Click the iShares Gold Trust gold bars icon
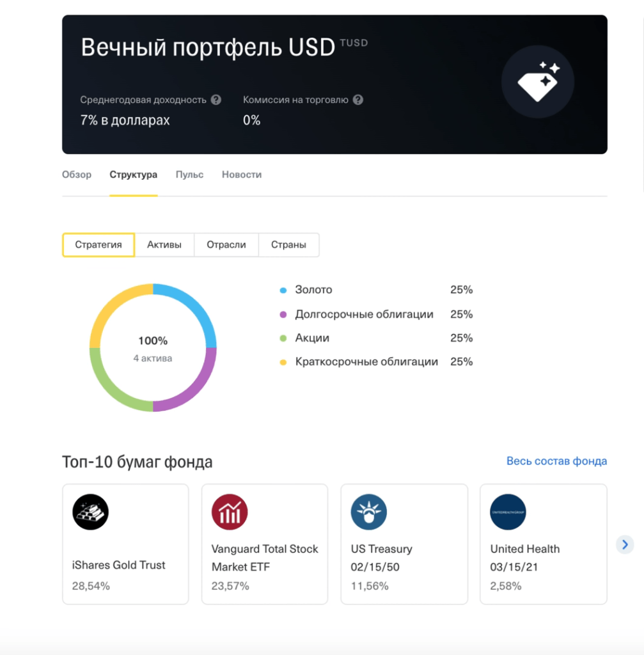 91,512
